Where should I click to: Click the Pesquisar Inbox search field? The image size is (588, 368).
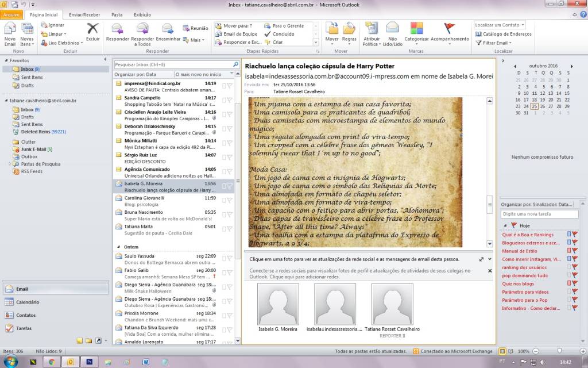170,64
